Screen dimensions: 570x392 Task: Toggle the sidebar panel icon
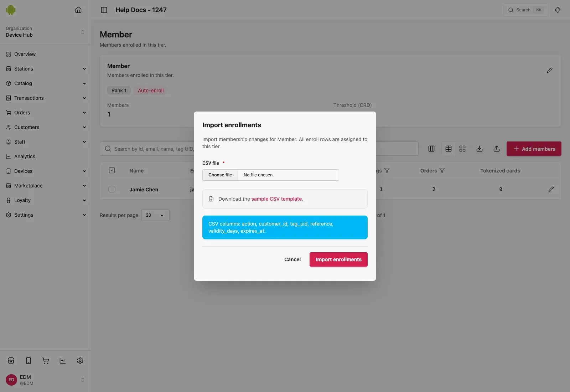(x=104, y=10)
